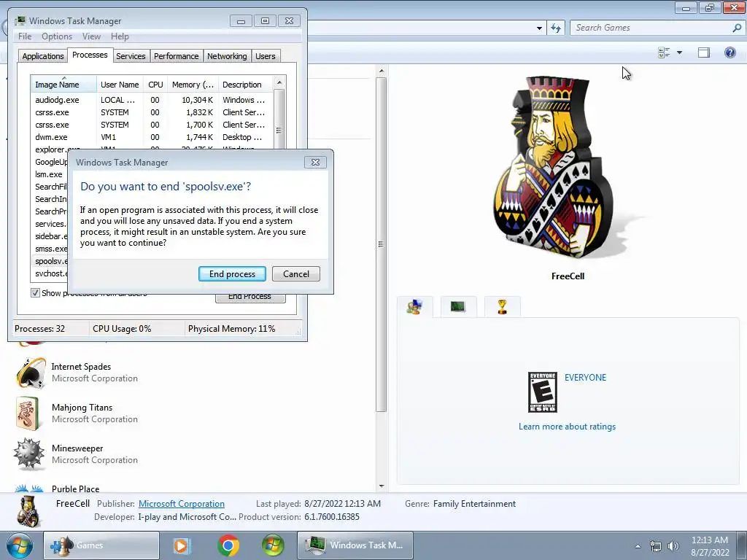
Task: Select the Purble Place game entry
Action: click(76, 489)
